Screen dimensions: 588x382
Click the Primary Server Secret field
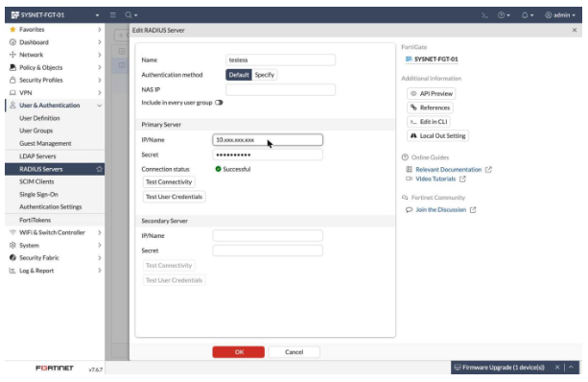268,155
